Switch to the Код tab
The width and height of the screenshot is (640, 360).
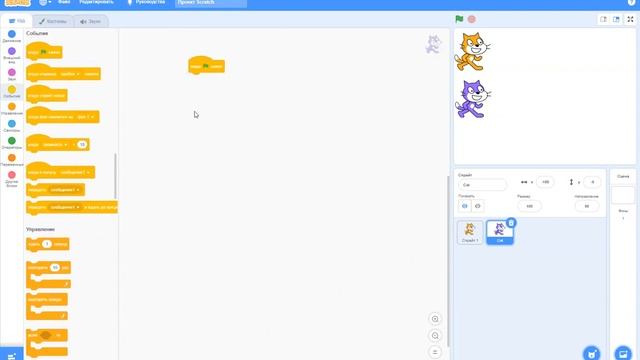16,21
